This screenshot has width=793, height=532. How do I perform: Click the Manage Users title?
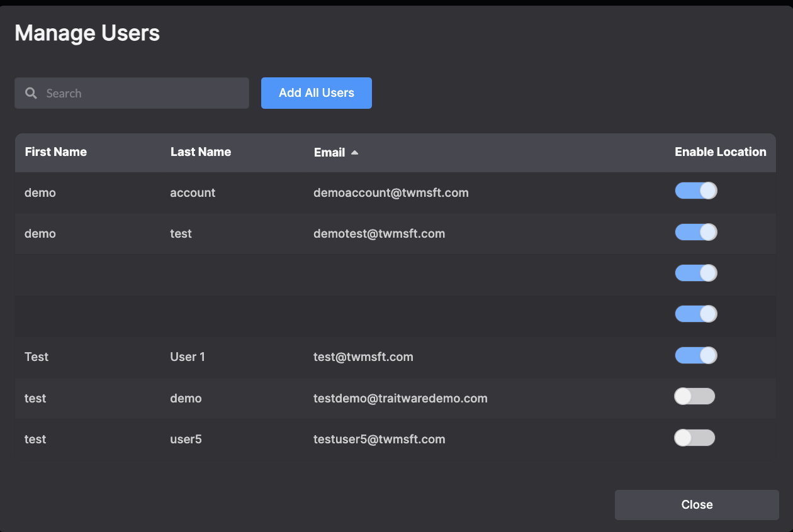[x=87, y=33]
